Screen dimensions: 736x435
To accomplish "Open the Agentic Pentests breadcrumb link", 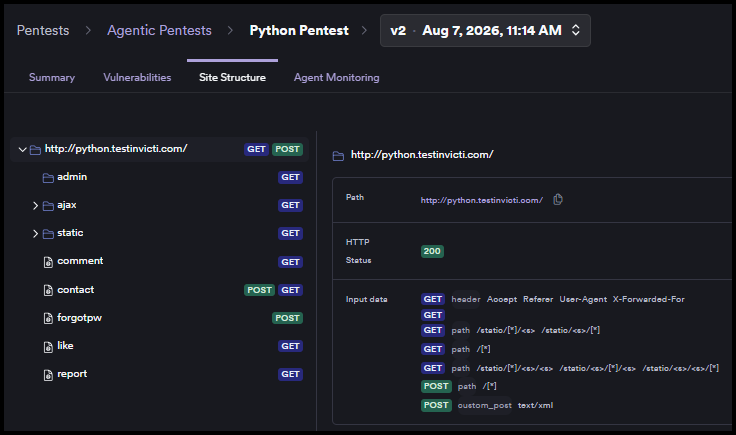I will point(159,31).
